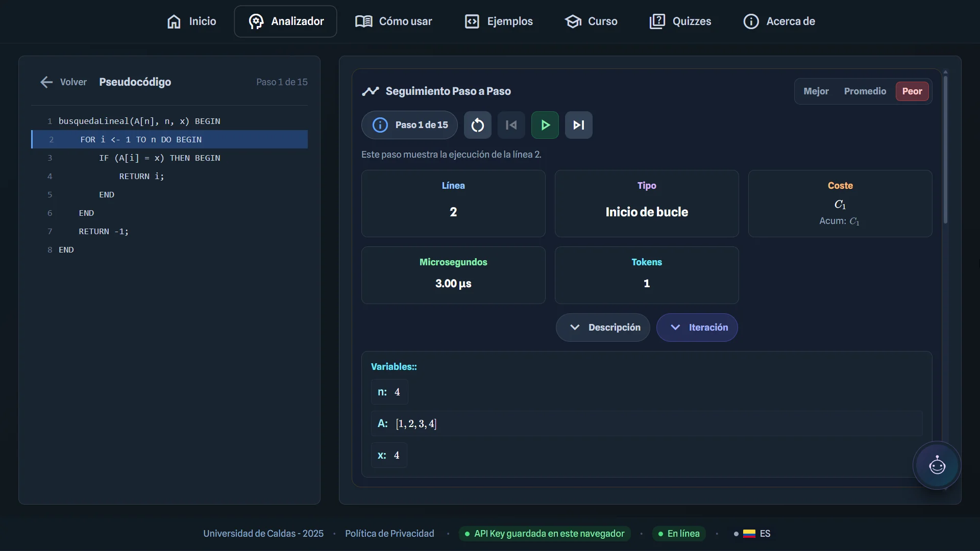
Task: Click the API Key guardada status badge
Action: click(x=545, y=534)
